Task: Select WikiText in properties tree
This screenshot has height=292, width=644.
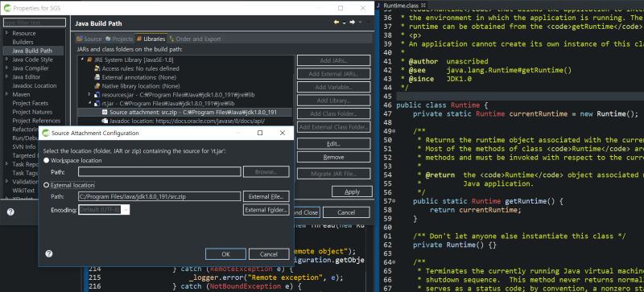Action: 23,191
